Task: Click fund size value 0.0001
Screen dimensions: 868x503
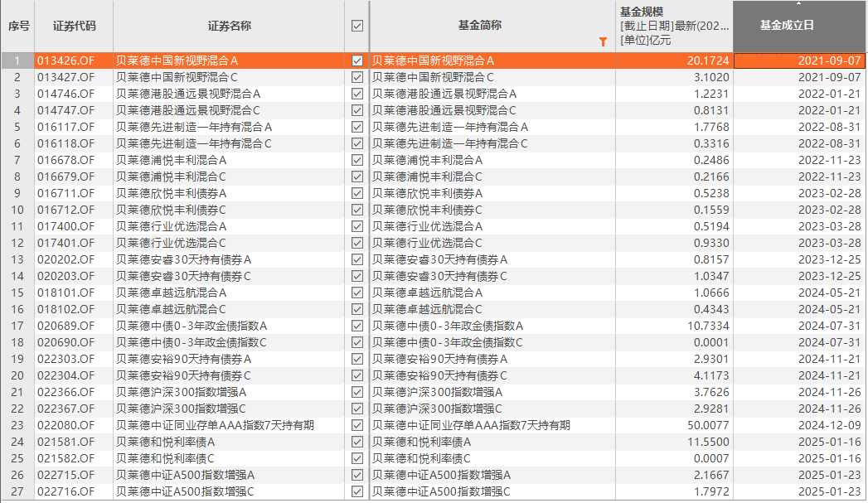Action: tap(711, 342)
